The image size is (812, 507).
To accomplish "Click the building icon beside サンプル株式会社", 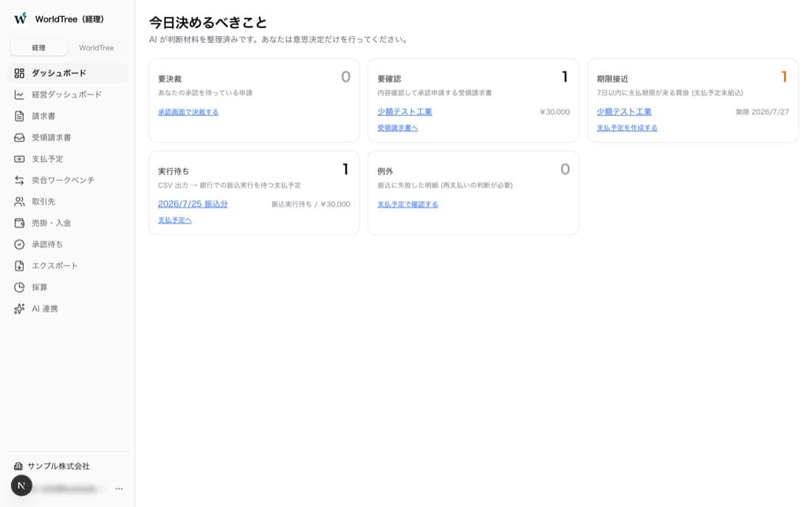I will coord(18,466).
